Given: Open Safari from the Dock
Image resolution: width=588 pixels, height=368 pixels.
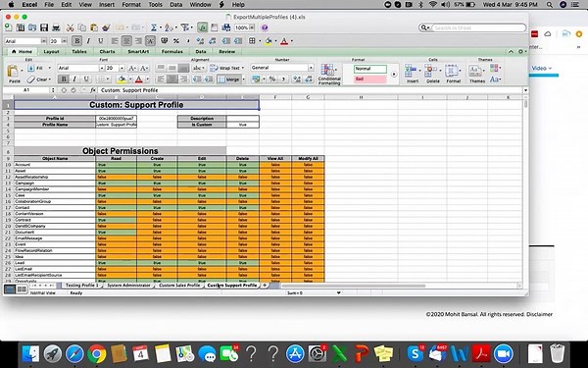Looking at the screenshot, I should [74, 353].
